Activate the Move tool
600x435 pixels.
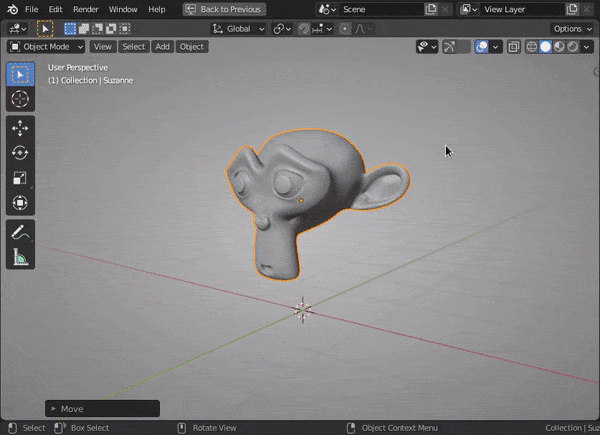click(x=20, y=128)
